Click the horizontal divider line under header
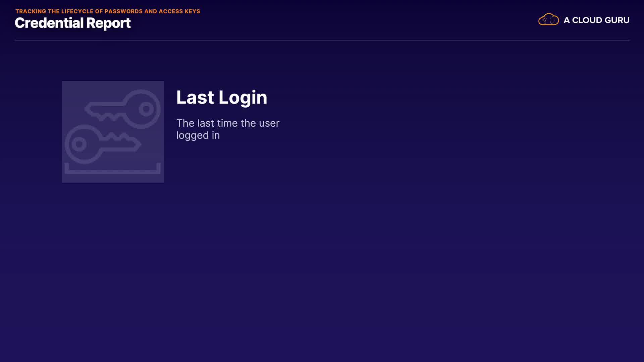 pos(322,40)
